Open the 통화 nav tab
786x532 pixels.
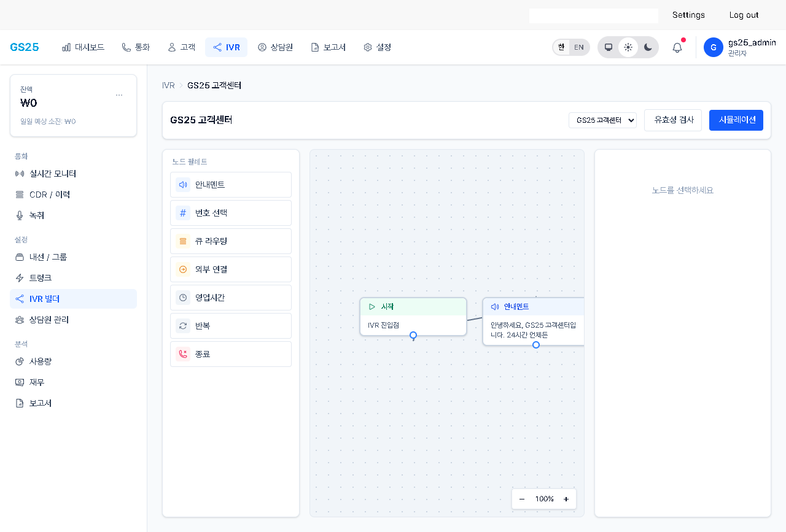[x=136, y=47]
